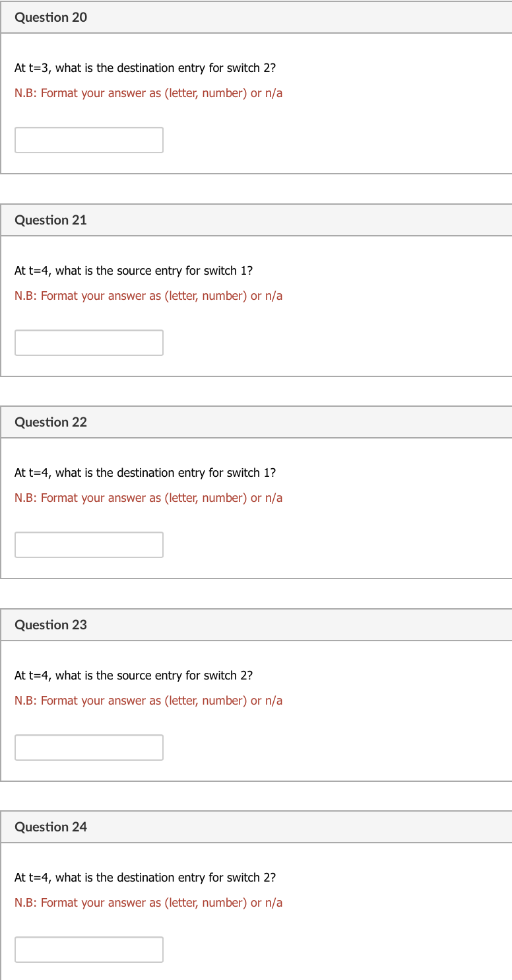Click the answer input field for Question 24
This screenshot has height=980, width=512.
[89, 949]
